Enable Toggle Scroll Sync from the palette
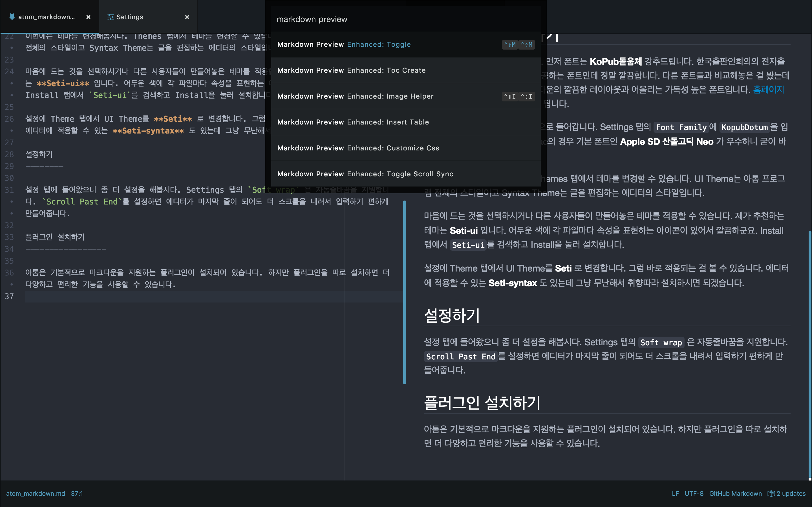 [x=365, y=174]
